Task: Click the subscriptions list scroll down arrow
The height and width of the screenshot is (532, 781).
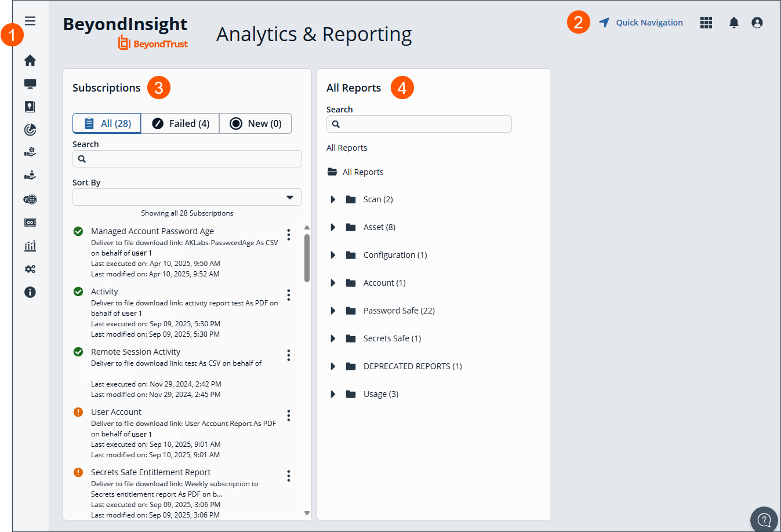Action: (307, 513)
